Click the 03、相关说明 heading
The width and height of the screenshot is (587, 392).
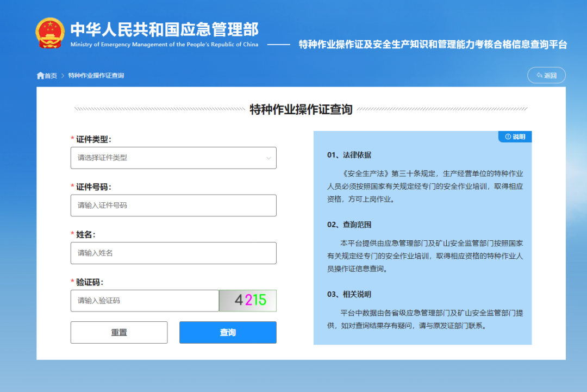coord(349,294)
